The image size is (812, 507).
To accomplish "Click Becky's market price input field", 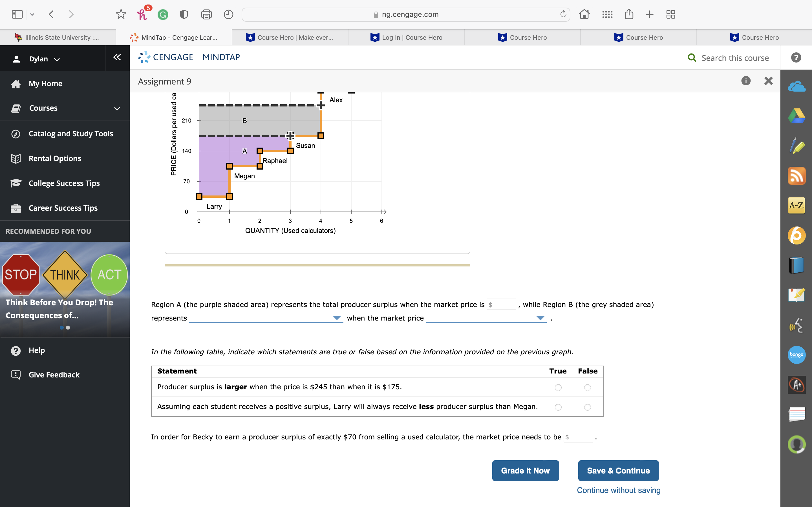I will (x=579, y=437).
